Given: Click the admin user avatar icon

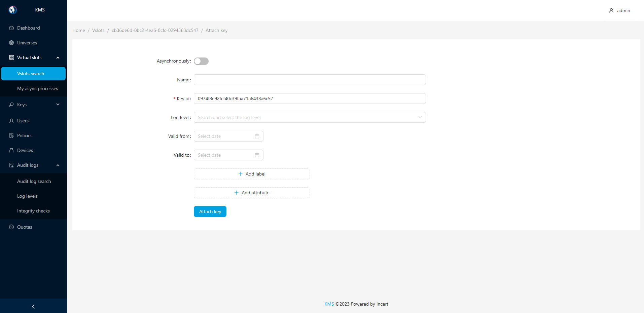Looking at the screenshot, I should tap(611, 10).
